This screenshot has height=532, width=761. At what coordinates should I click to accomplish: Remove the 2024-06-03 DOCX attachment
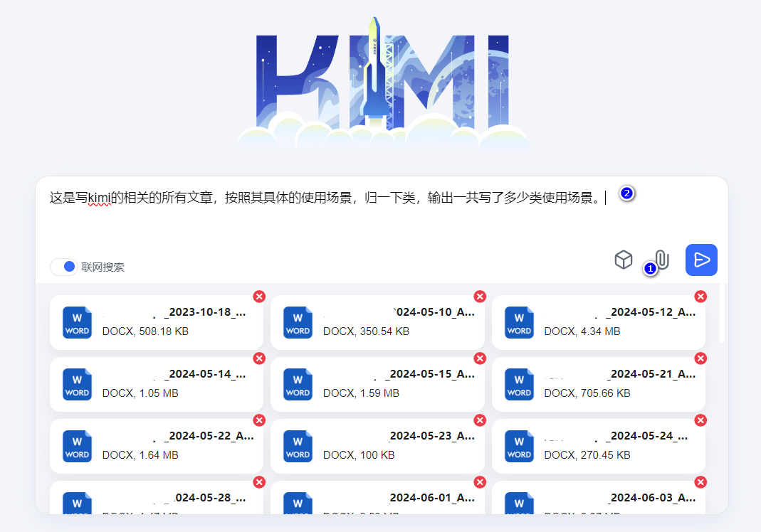point(700,482)
